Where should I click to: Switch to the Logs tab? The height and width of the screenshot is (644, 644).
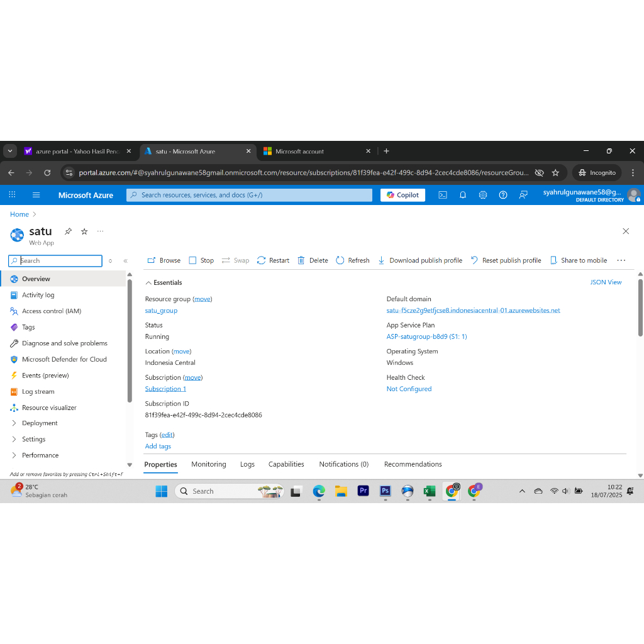247,464
